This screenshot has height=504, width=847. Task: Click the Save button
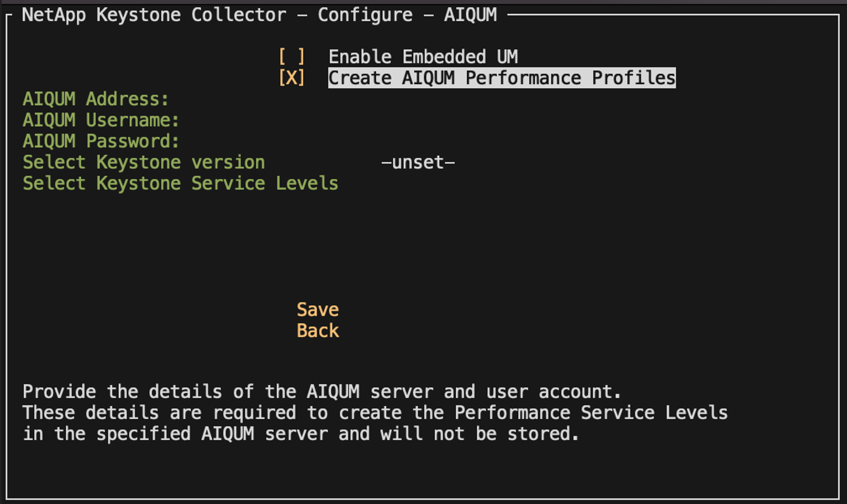click(318, 310)
